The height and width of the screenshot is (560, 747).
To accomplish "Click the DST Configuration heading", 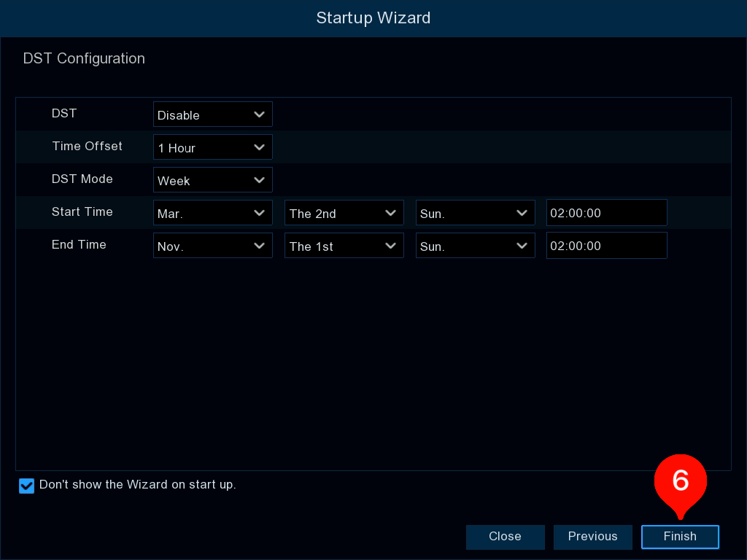I will pos(84,58).
